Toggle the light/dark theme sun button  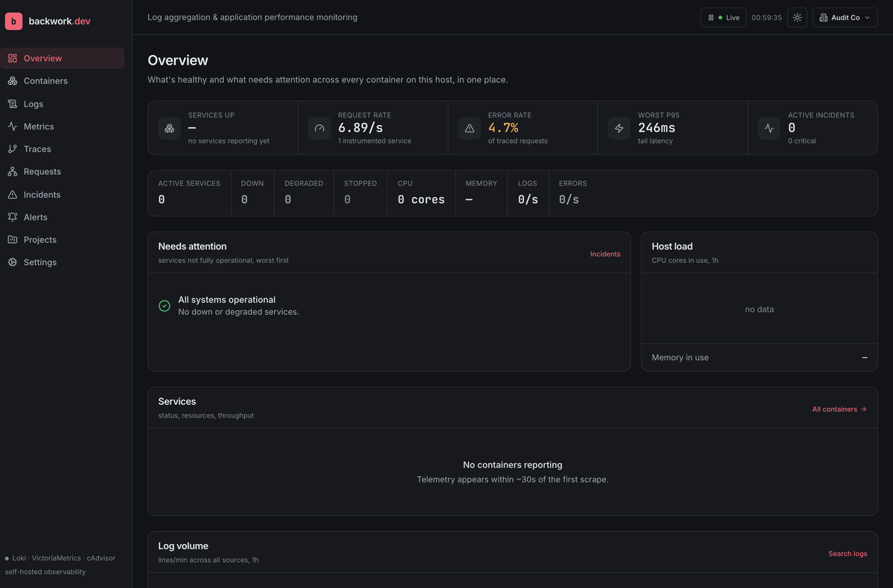[x=797, y=17]
